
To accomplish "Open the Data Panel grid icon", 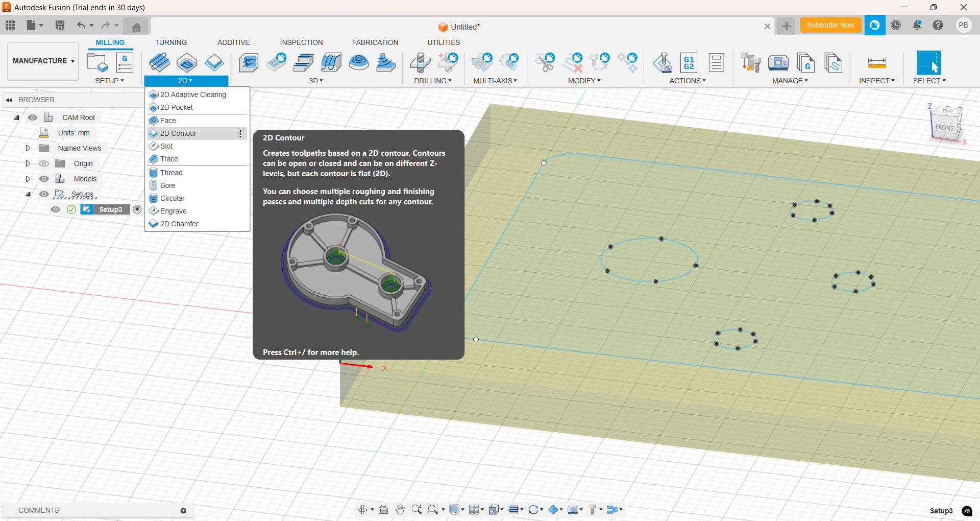I will [x=10, y=25].
